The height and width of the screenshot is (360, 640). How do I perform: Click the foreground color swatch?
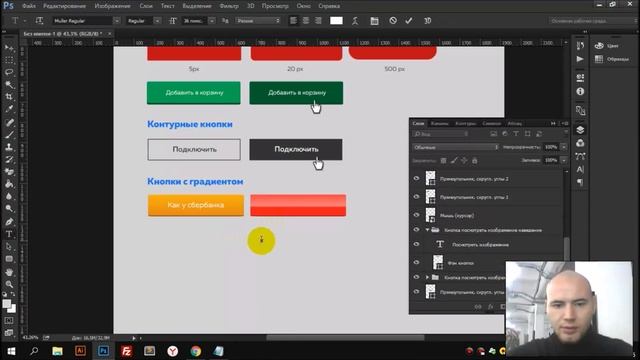(7, 304)
